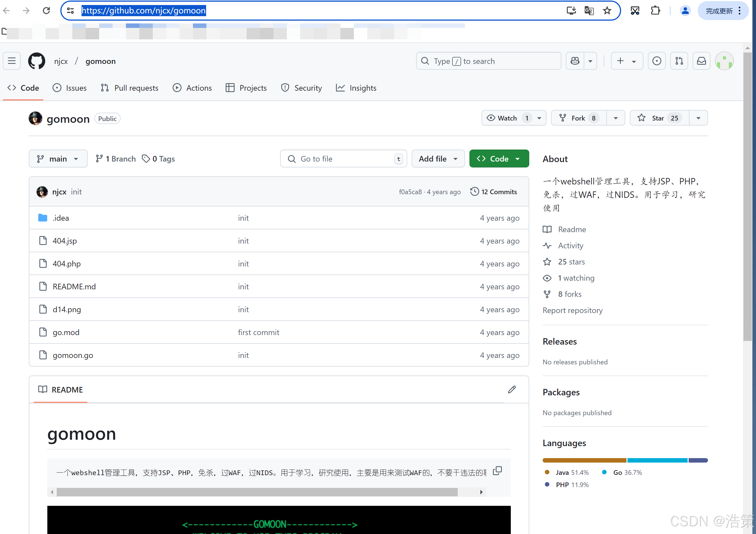The image size is (756, 534).
Task: View the 12 Commits history
Action: click(493, 192)
